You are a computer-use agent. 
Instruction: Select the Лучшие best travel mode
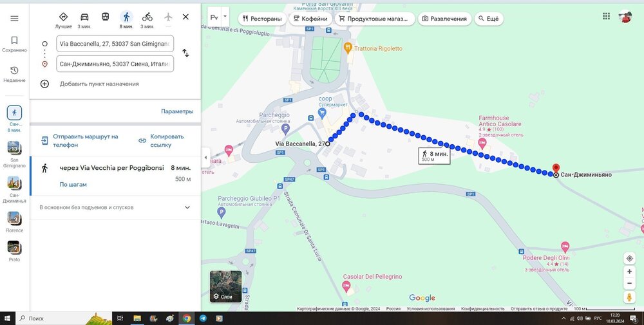click(63, 20)
